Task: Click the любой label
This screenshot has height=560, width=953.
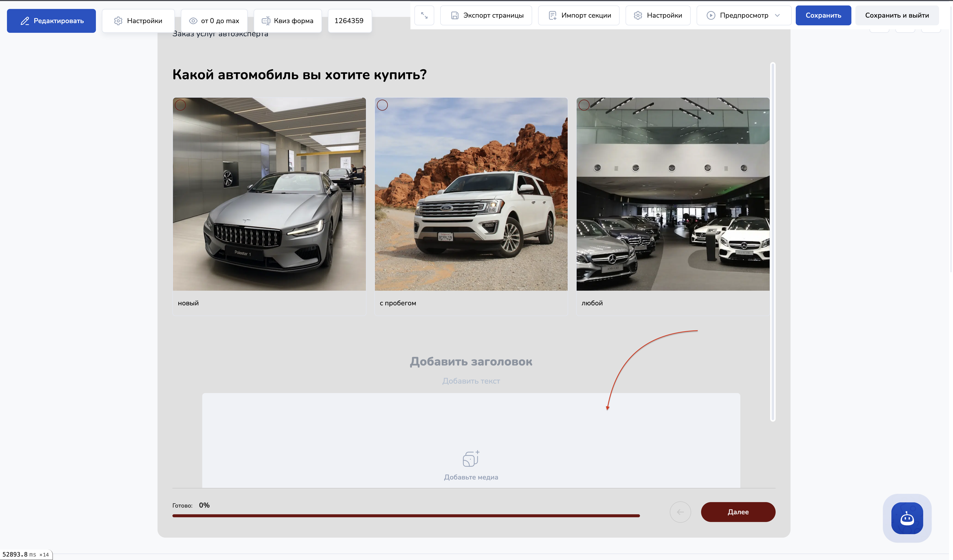Action: [x=592, y=303]
